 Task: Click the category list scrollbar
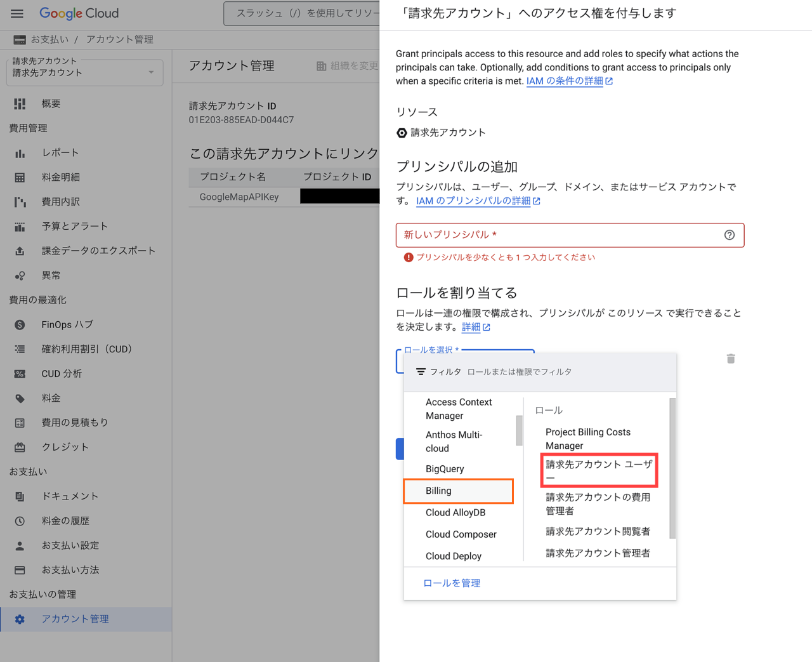tap(520, 430)
